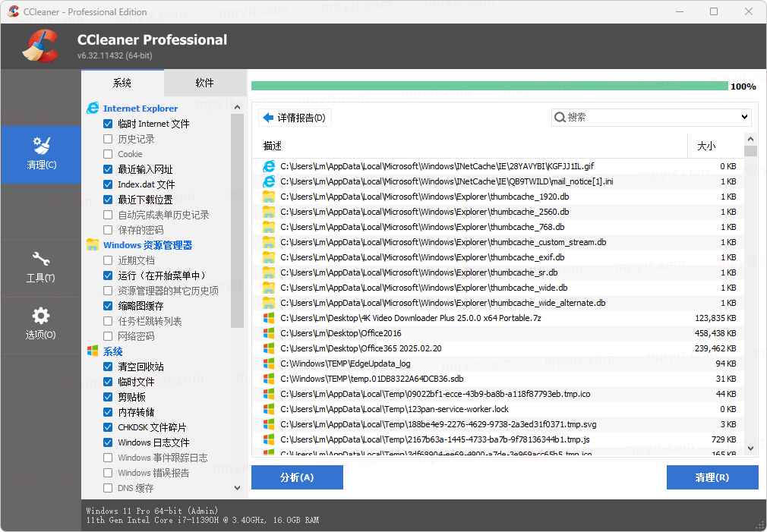Click the Windows Explorer folder category icon
Screen dimensions: 767x532
(93, 244)
